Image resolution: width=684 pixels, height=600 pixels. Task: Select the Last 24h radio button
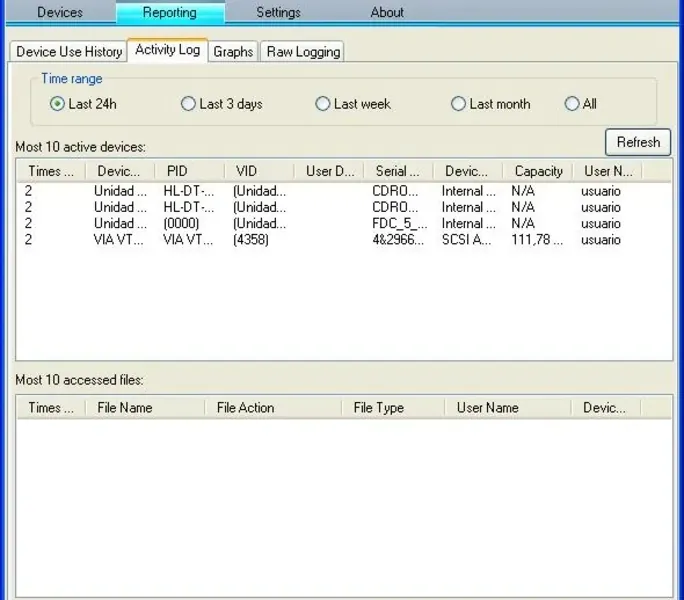pyautogui.click(x=58, y=104)
